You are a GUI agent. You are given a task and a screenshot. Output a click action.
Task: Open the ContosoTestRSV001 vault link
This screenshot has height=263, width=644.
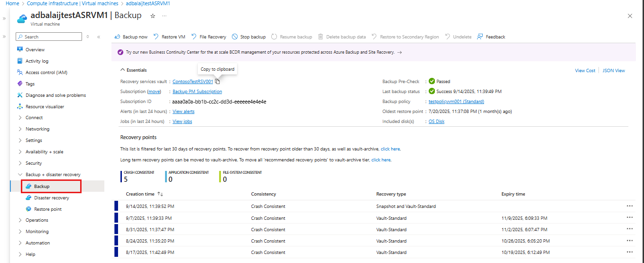[x=193, y=82]
